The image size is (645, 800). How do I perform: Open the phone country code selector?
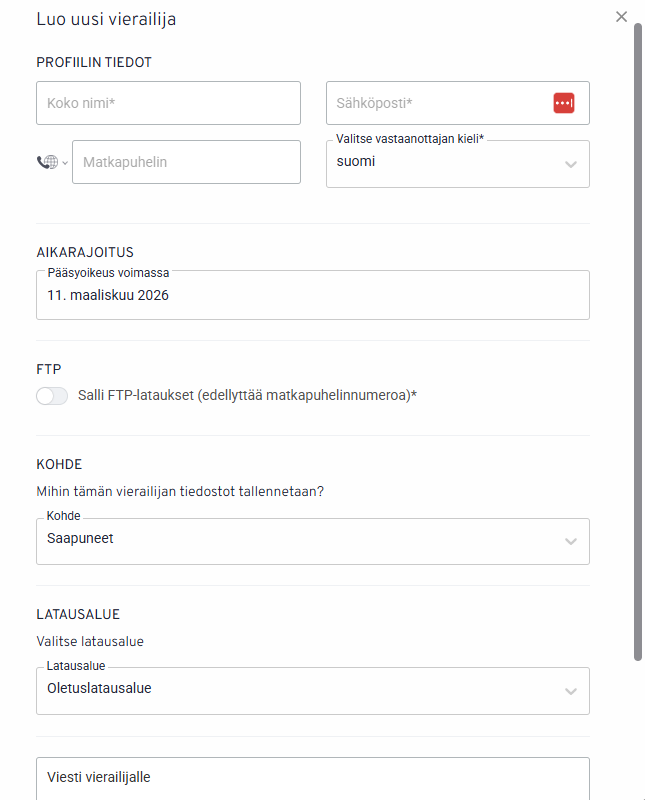click(47, 162)
